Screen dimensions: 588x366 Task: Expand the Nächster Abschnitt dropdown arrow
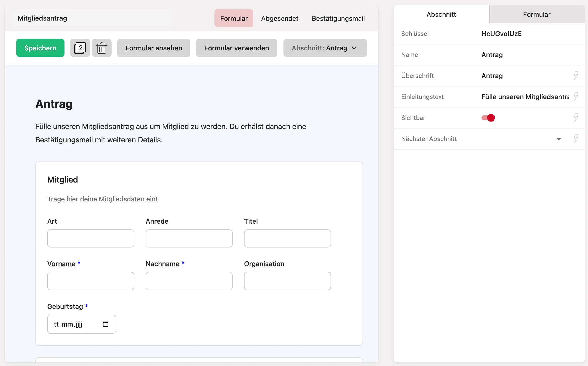coord(559,139)
